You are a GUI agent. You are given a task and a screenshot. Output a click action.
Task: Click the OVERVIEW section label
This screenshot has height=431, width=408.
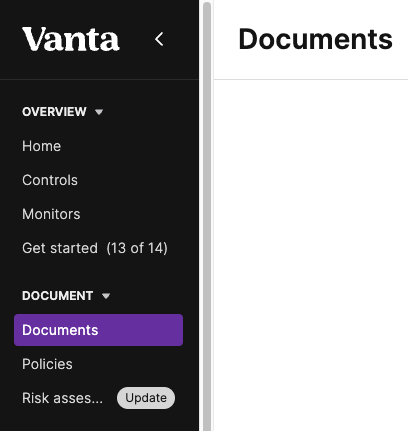[x=54, y=112]
